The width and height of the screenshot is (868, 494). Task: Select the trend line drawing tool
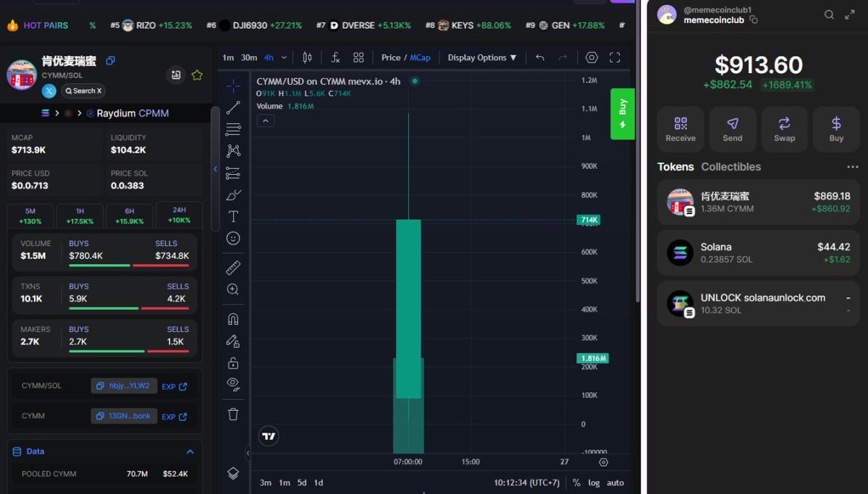233,107
